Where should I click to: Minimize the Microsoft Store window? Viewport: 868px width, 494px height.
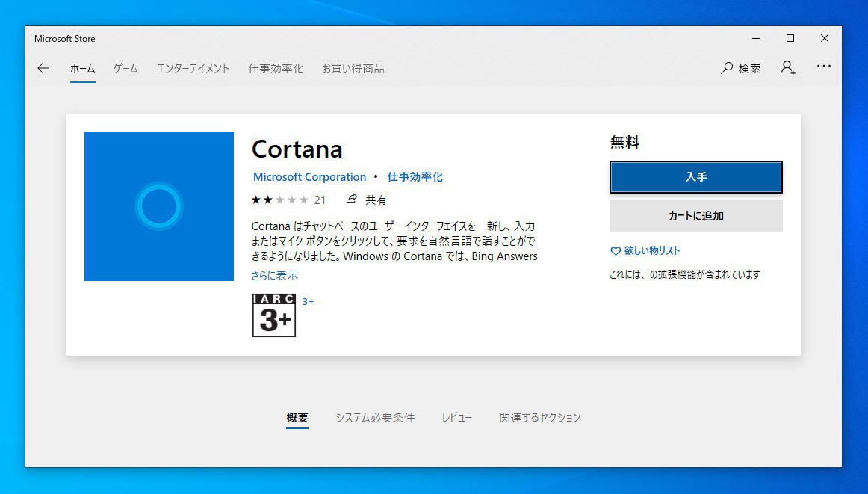[756, 38]
